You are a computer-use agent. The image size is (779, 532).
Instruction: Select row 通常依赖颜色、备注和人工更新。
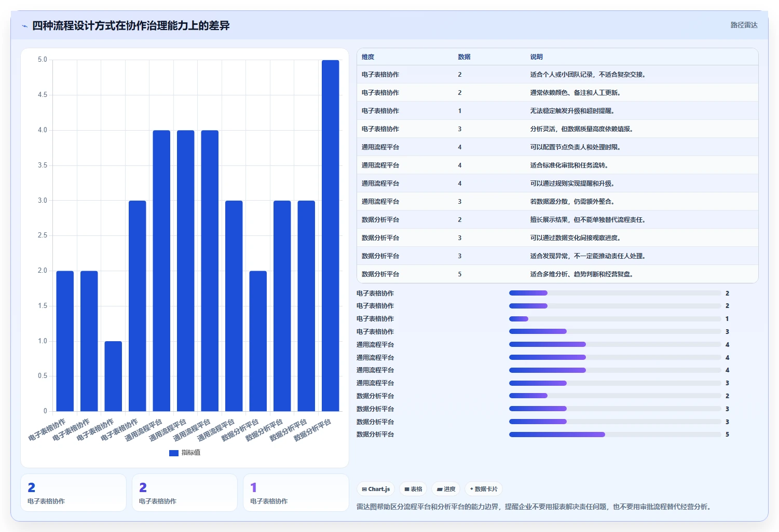click(557, 93)
